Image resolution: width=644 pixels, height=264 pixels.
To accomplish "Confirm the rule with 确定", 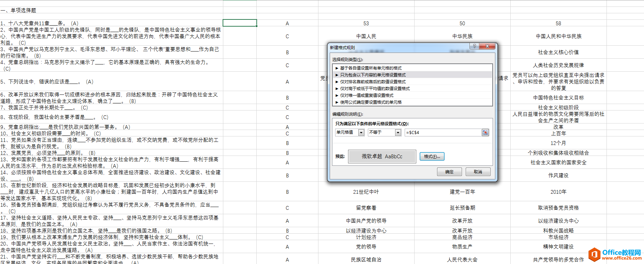I will [449, 172].
